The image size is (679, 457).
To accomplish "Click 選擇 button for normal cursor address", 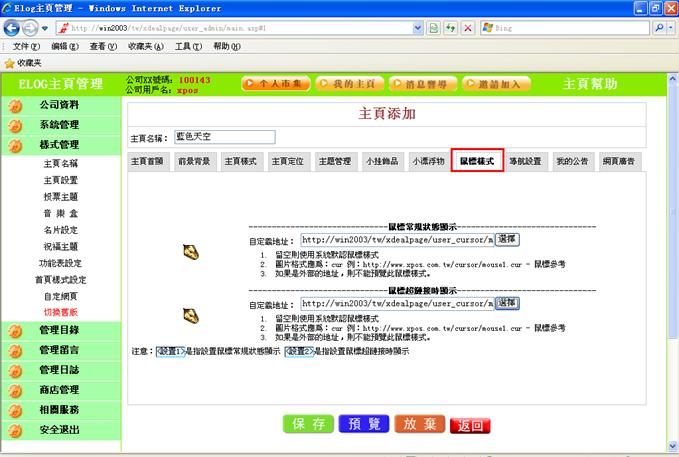I will tap(507, 240).
